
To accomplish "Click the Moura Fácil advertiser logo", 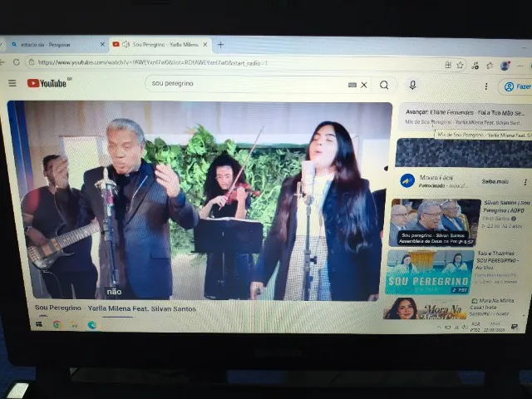I will 407,181.
